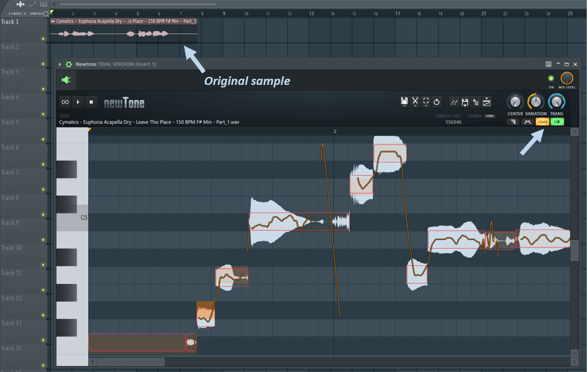Click the save-as-new-sample floppy icon

[465, 102]
